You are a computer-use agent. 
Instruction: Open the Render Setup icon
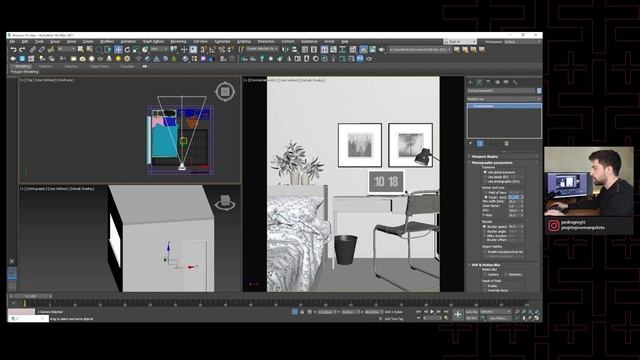(363, 49)
